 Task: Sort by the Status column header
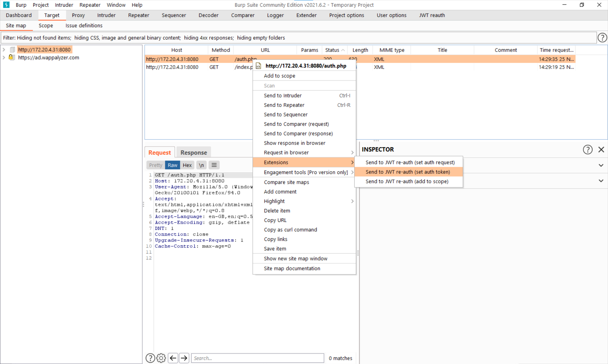point(332,50)
